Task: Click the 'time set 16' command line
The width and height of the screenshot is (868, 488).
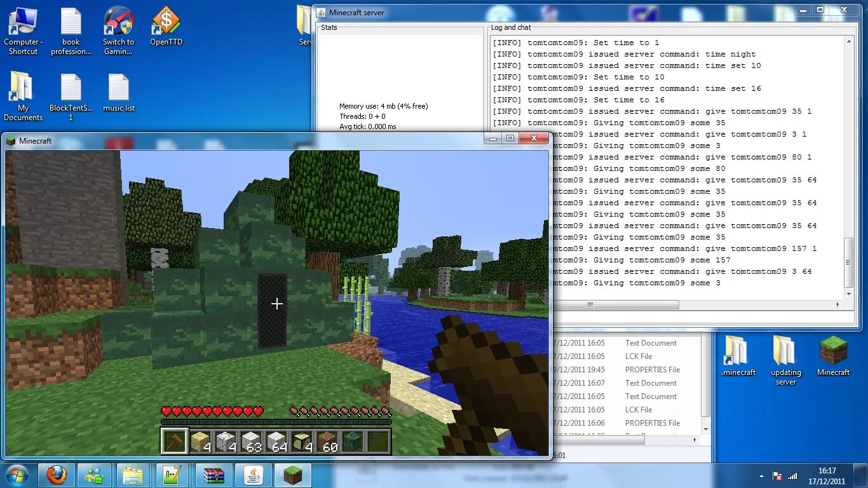Action: (x=627, y=88)
